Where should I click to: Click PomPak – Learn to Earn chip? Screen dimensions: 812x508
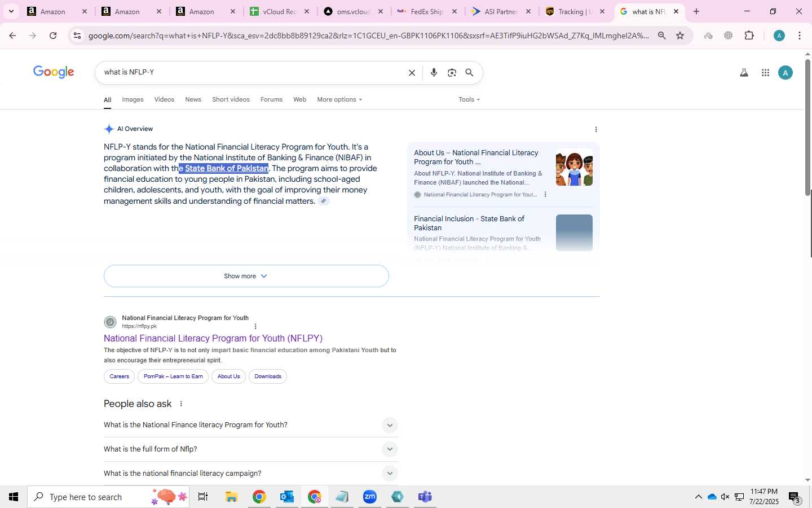(173, 376)
